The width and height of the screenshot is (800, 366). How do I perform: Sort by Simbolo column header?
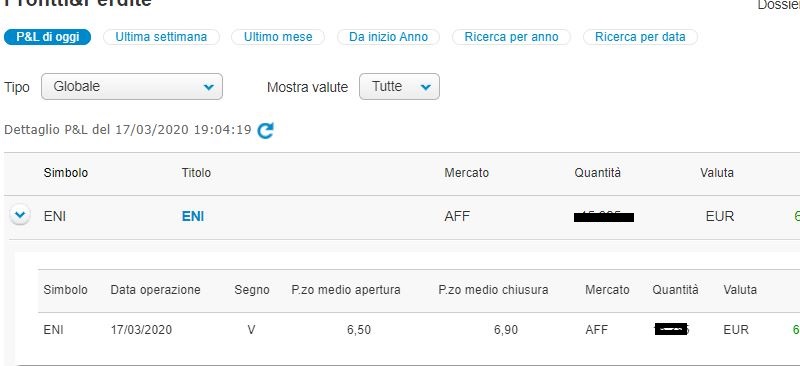tap(66, 173)
